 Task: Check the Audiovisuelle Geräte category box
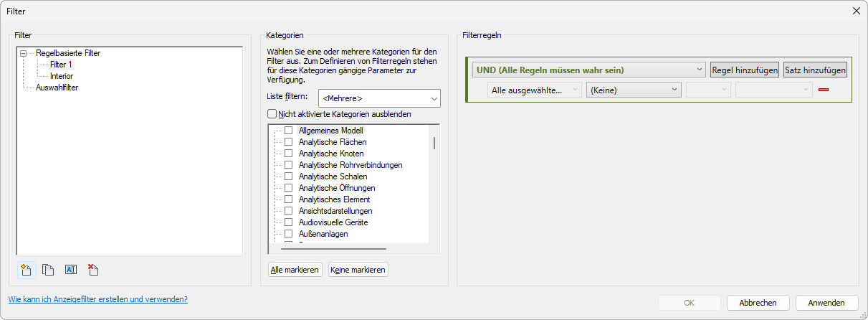point(288,222)
